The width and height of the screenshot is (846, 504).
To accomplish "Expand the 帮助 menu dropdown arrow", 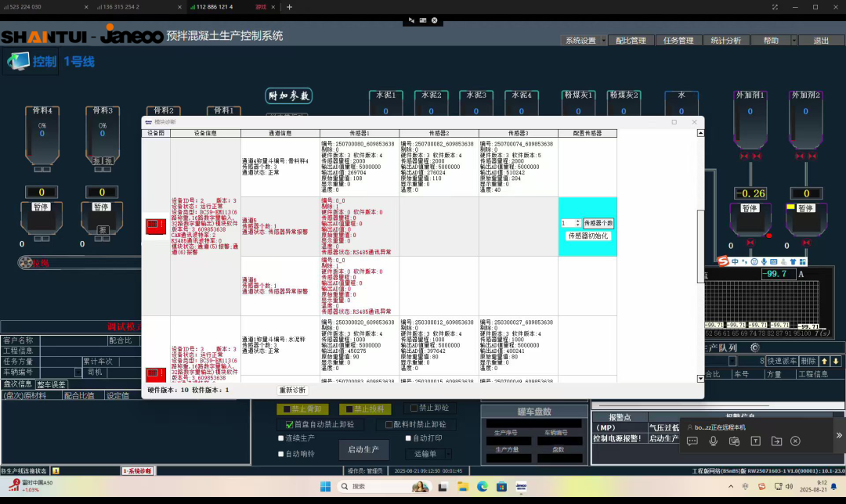I will (794, 41).
